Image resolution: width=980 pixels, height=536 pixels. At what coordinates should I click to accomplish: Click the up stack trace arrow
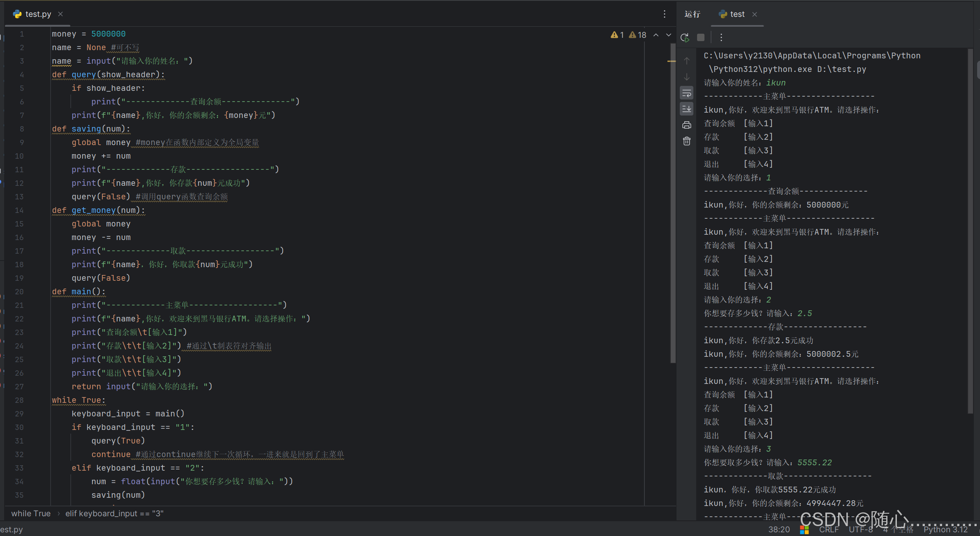[686, 61]
